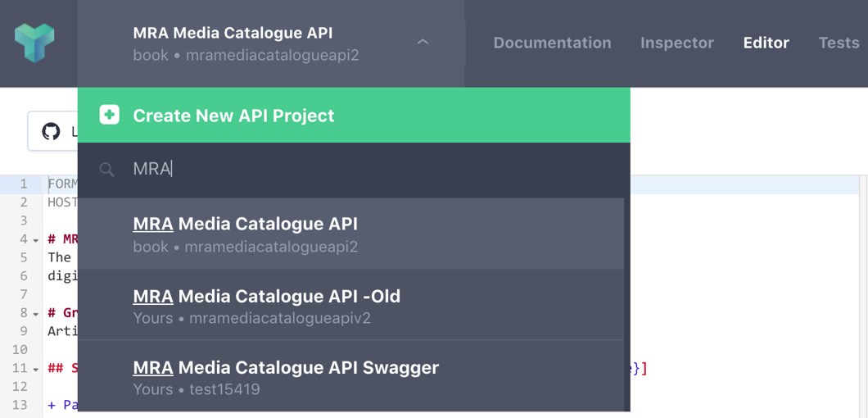Click the editor vertical scrollbar
The image size is (868, 418).
863,297
